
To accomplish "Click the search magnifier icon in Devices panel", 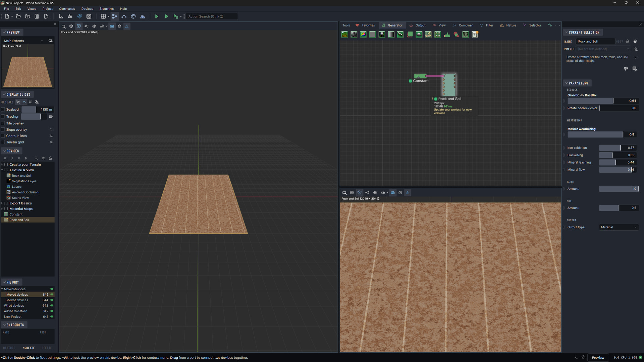I will [36, 158].
